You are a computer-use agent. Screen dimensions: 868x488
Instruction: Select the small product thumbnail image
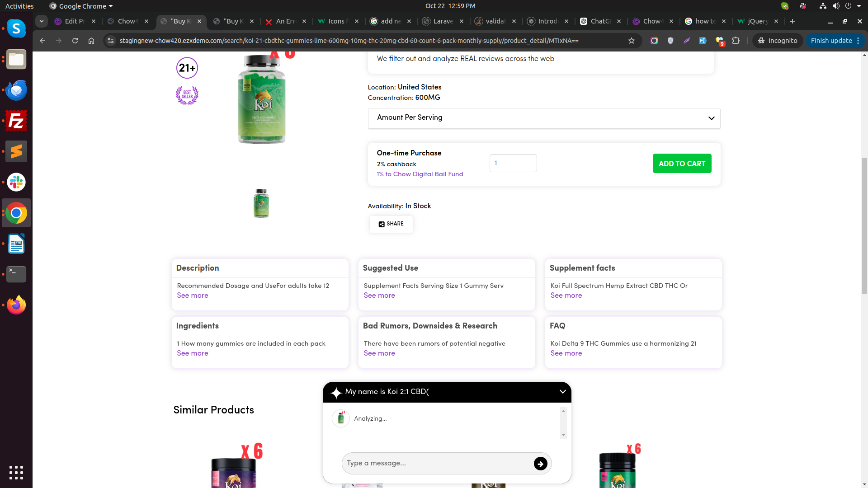click(x=261, y=203)
